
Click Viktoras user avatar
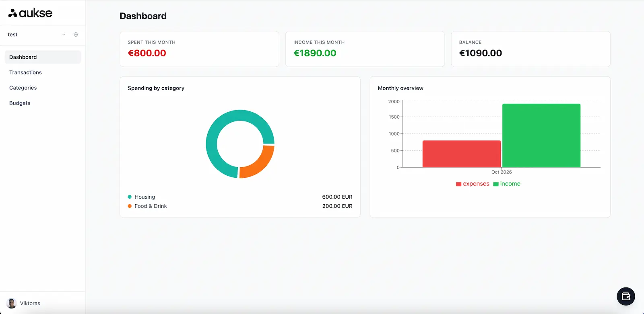(x=12, y=303)
